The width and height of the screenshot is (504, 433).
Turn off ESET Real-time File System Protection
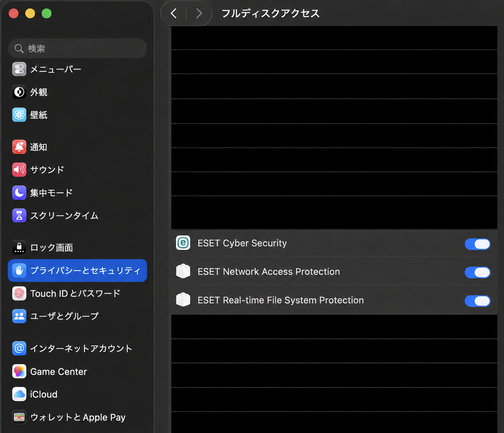pyautogui.click(x=478, y=301)
